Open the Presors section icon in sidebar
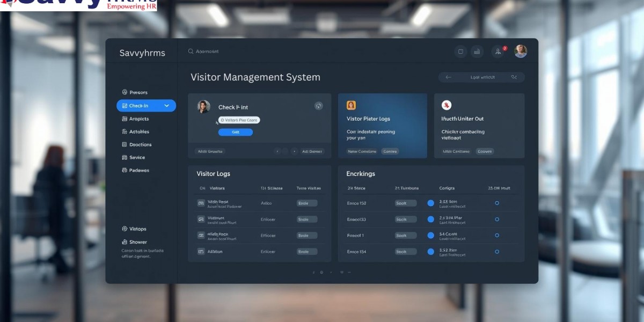The width and height of the screenshot is (644, 322). 124,92
